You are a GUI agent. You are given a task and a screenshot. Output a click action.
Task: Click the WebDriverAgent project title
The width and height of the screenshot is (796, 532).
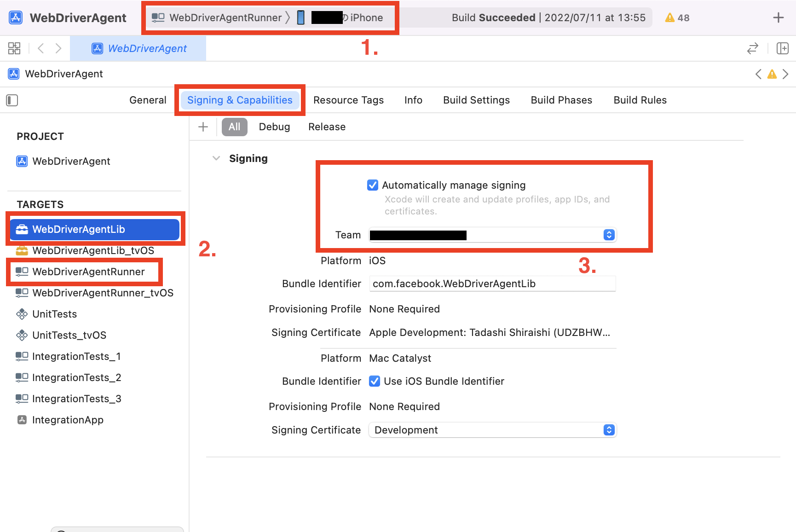[x=78, y=17]
